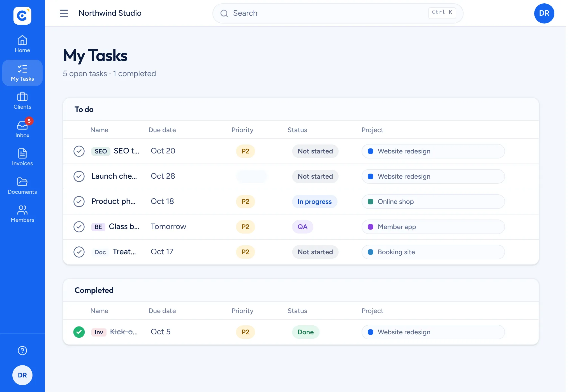
Task: Open the Not started status of the Oct 28 task
Action: click(315, 176)
